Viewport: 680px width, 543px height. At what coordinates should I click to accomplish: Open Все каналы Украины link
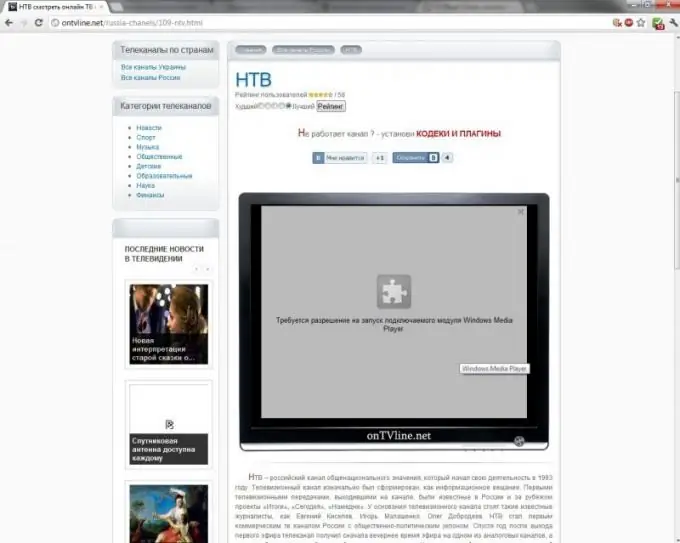click(154, 67)
